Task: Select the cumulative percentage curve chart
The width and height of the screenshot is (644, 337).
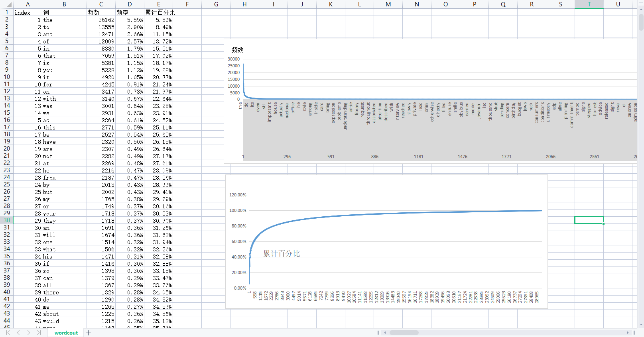Action: pos(386,242)
